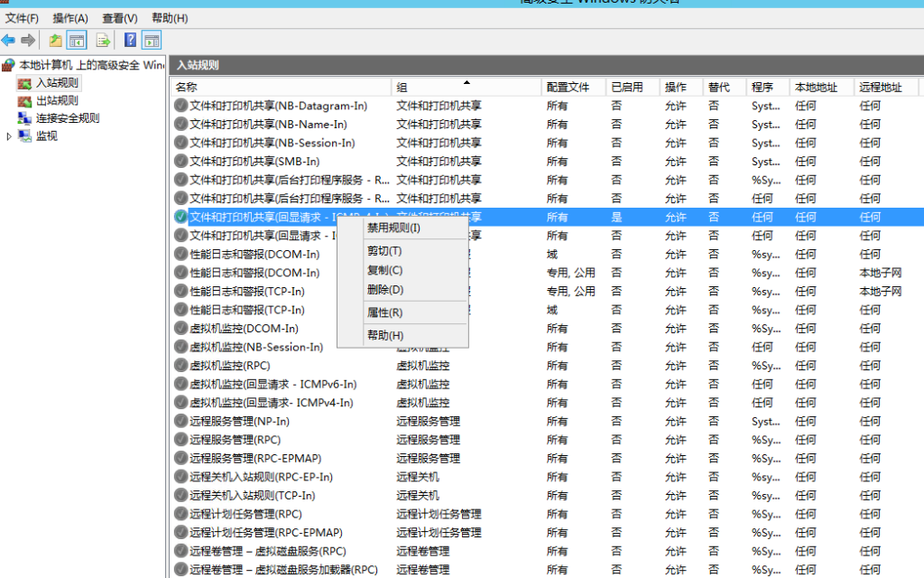Click the grey Forward arrow in the toolbar
Viewport: 924px width, 578px height.
click(28, 40)
